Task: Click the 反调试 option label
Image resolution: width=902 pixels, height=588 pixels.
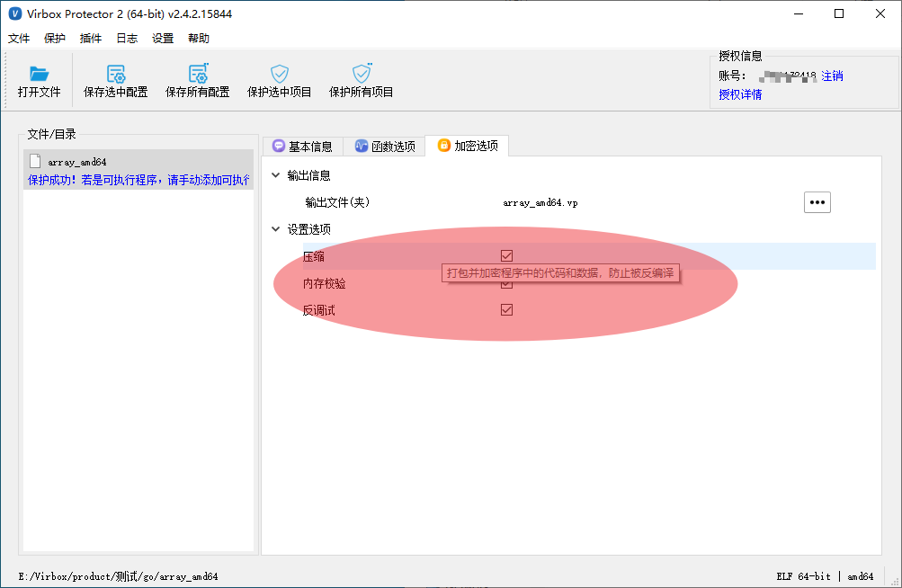Action: (x=318, y=311)
